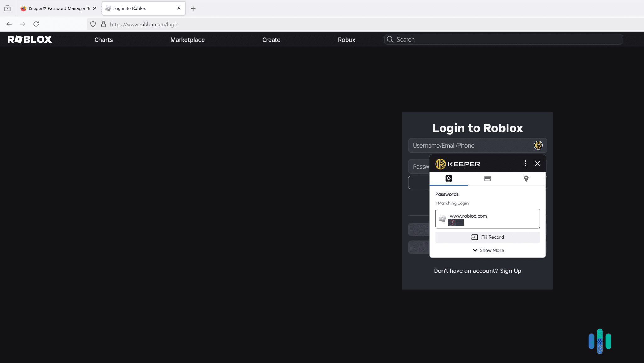644x363 pixels.
Task: Click the vault lock Passwords tab icon in Keeper
Action: 449,178
